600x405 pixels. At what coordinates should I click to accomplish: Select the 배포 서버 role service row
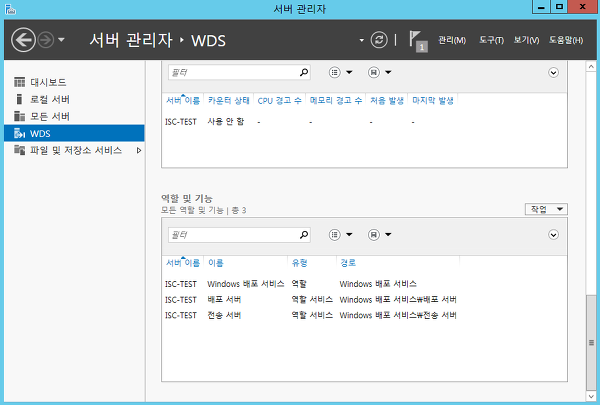(364, 300)
